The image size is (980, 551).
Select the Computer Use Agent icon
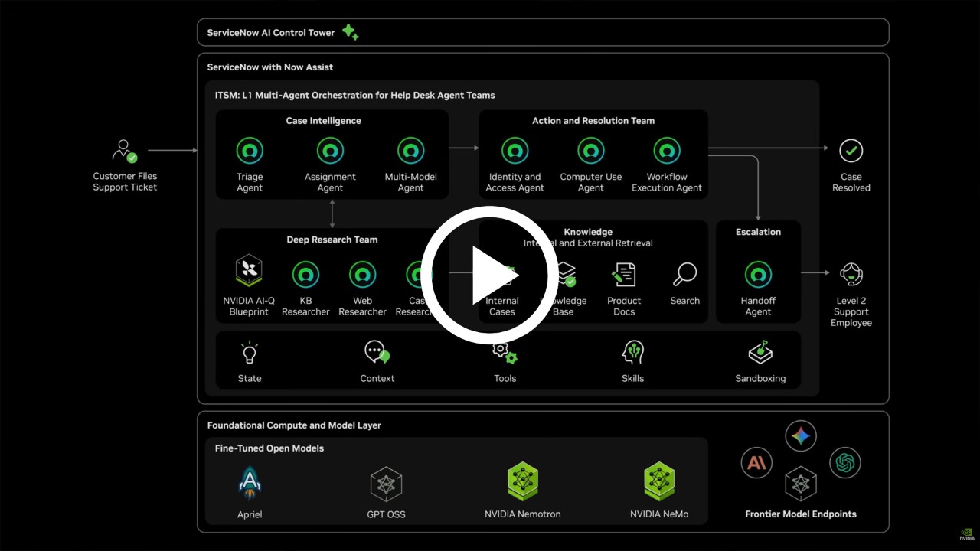pos(591,151)
